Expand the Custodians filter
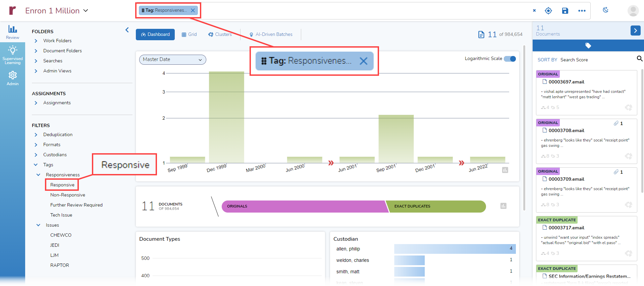Viewport: 644px width, 286px height. click(x=36, y=155)
